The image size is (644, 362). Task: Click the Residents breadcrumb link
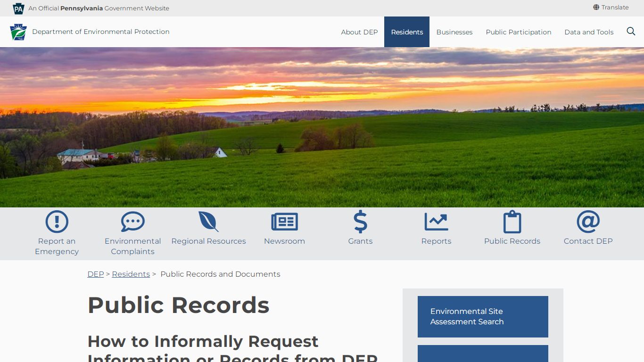click(x=131, y=274)
